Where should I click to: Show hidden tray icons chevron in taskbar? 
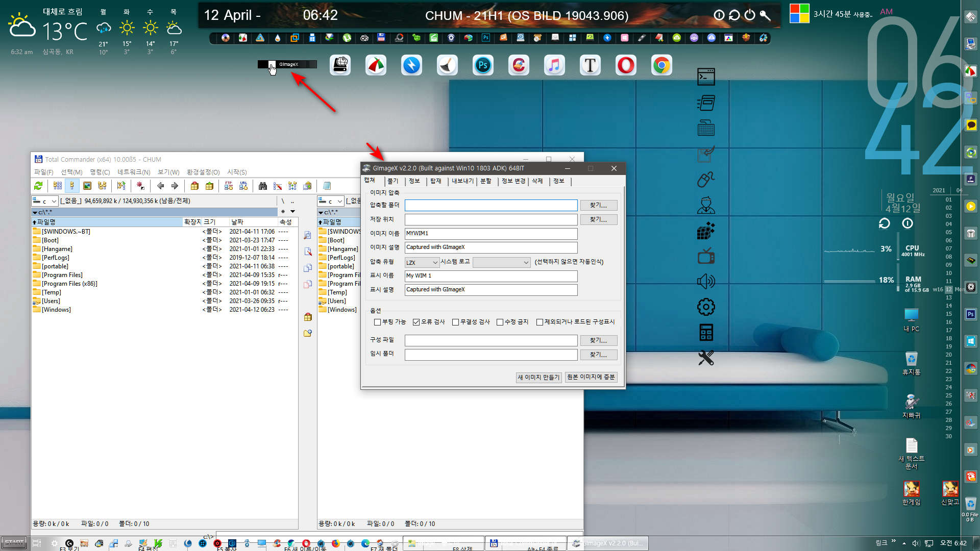[x=904, y=543]
